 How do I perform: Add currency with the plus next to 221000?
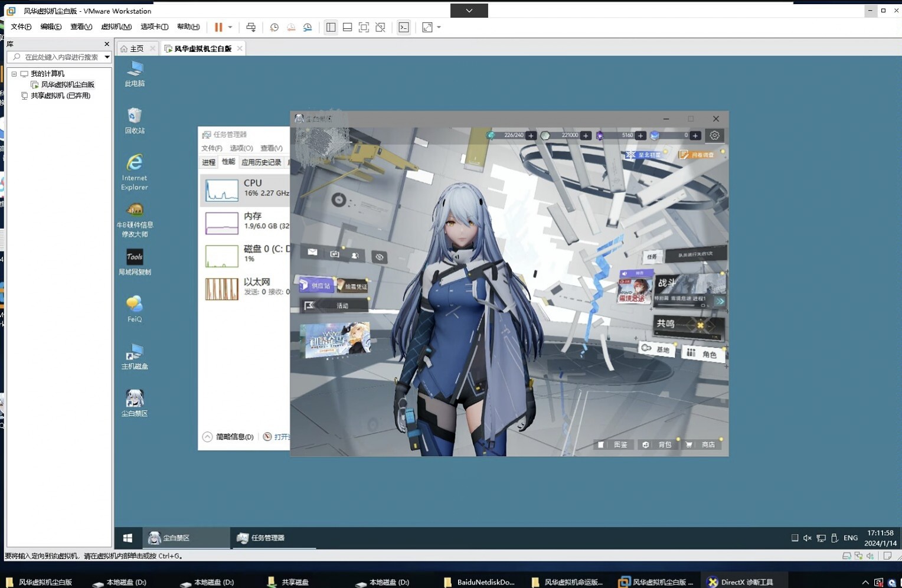(x=586, y=136)
